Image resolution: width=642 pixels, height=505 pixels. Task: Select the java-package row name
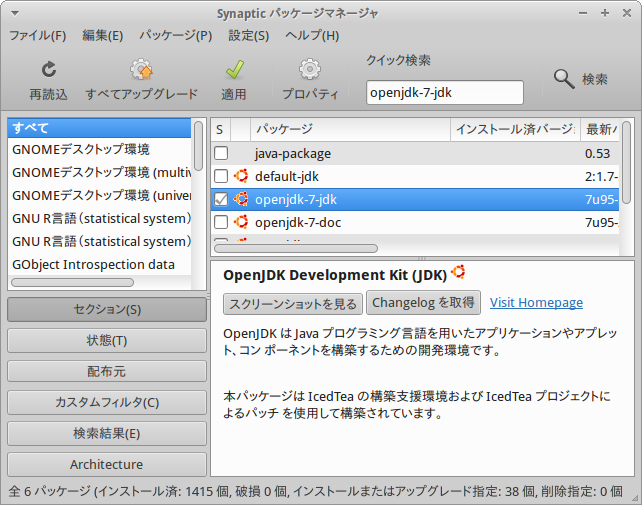[293, 154]
